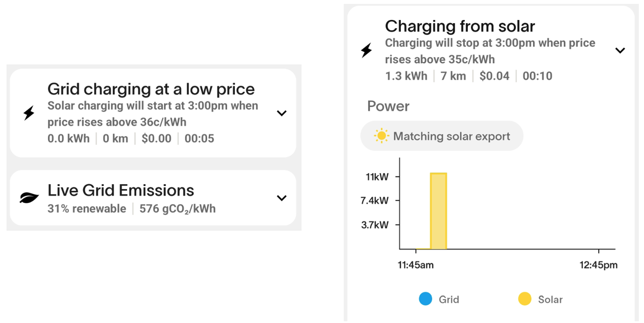
Task: Open the Grid charging at a low price title
Action: tap(151, 89)
